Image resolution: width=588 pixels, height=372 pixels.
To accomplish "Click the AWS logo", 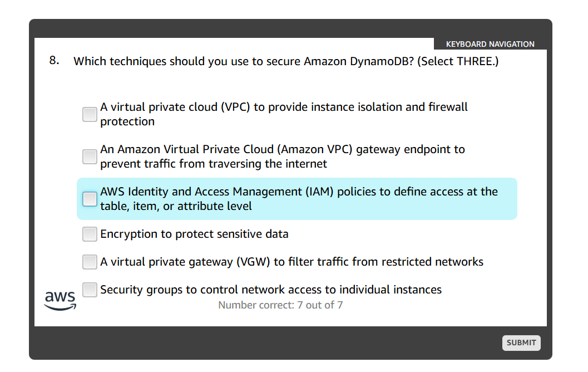I will [60, 300].
